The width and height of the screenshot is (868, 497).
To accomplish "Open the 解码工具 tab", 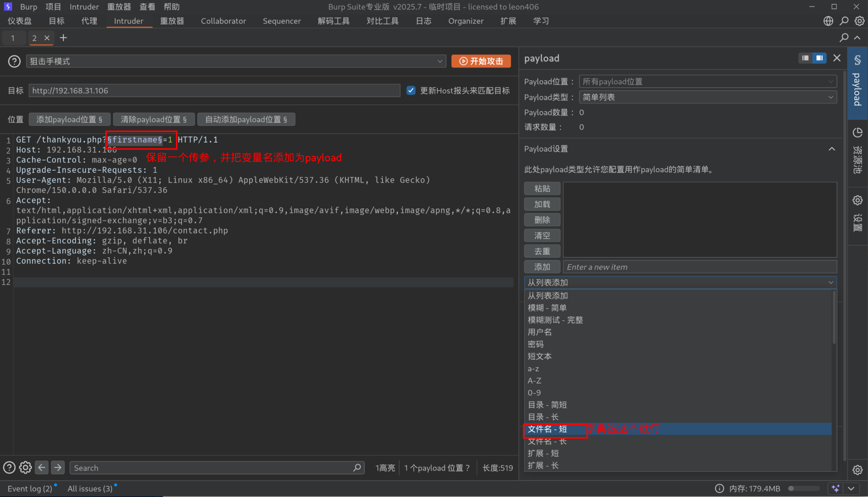I will point(333,21).
